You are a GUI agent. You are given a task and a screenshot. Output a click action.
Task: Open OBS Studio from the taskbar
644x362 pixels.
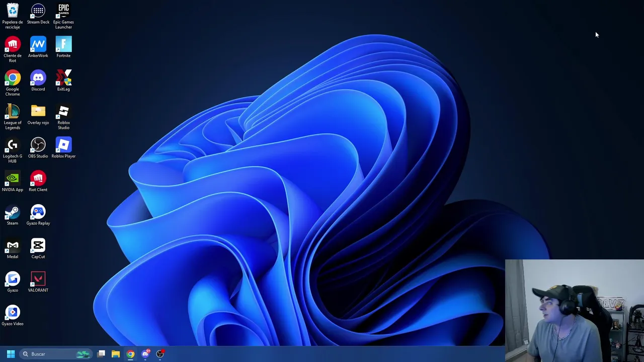(160, 354)
